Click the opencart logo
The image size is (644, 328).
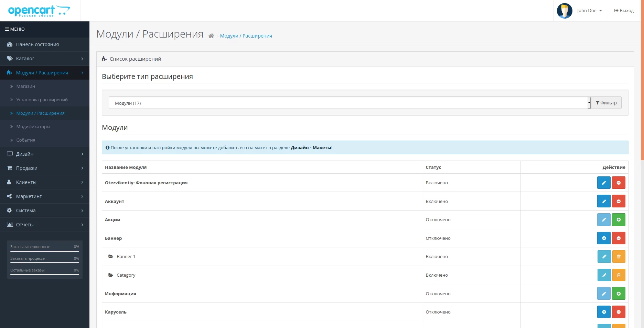39,11
